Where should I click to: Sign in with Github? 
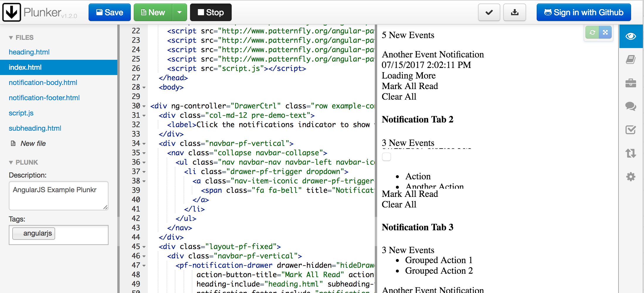pyautogui.click(x=584, y=12)
